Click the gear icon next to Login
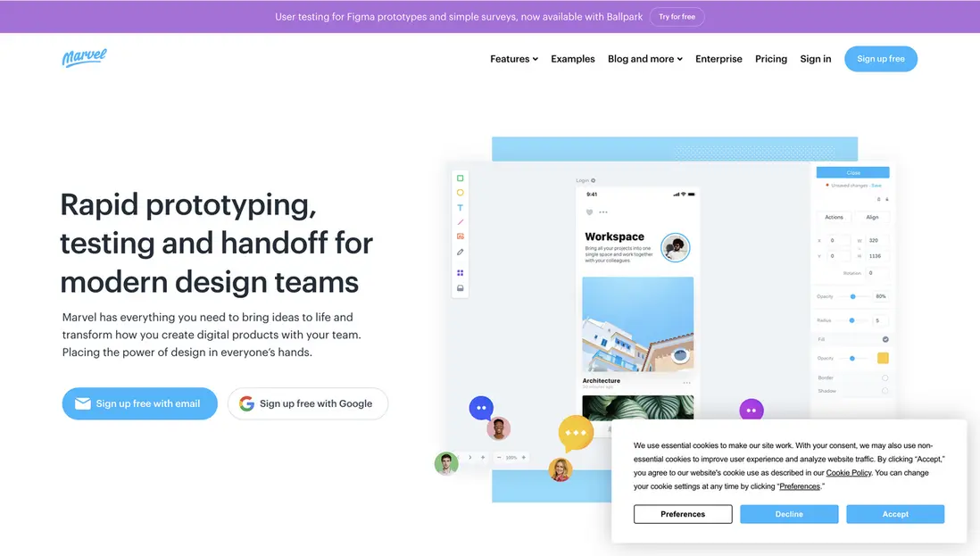The image size is (980, 556). pos(594,180)
